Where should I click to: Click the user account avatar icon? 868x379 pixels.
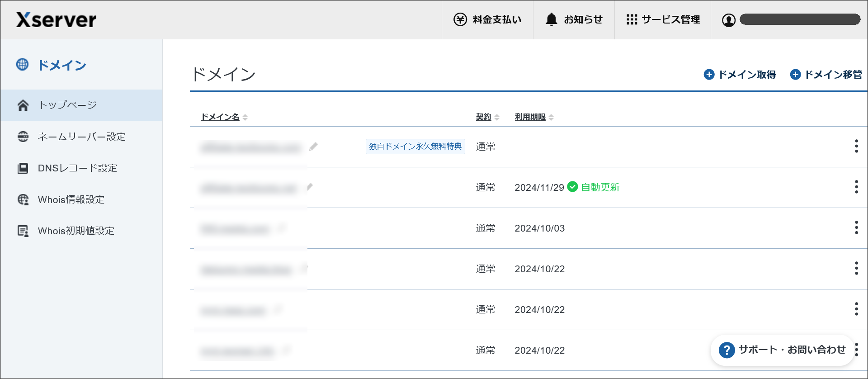pos(729,20)
